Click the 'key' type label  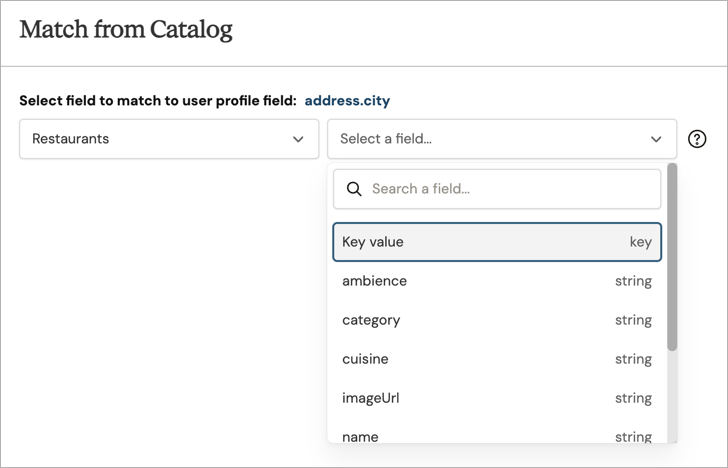641,242
